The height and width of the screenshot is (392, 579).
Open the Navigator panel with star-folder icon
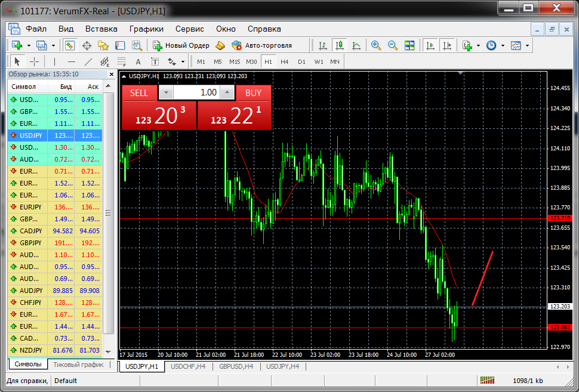click(x=103, y=45)
